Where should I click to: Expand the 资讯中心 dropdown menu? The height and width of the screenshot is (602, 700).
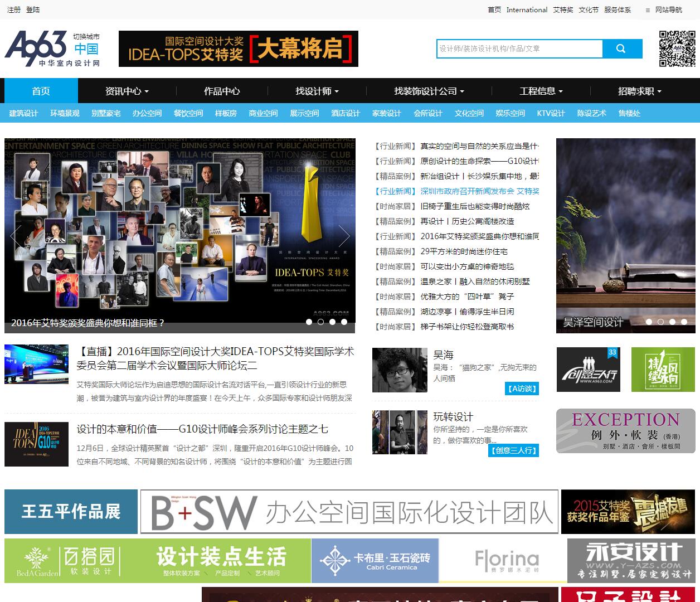pyautogui.click(x=127, y=91)
